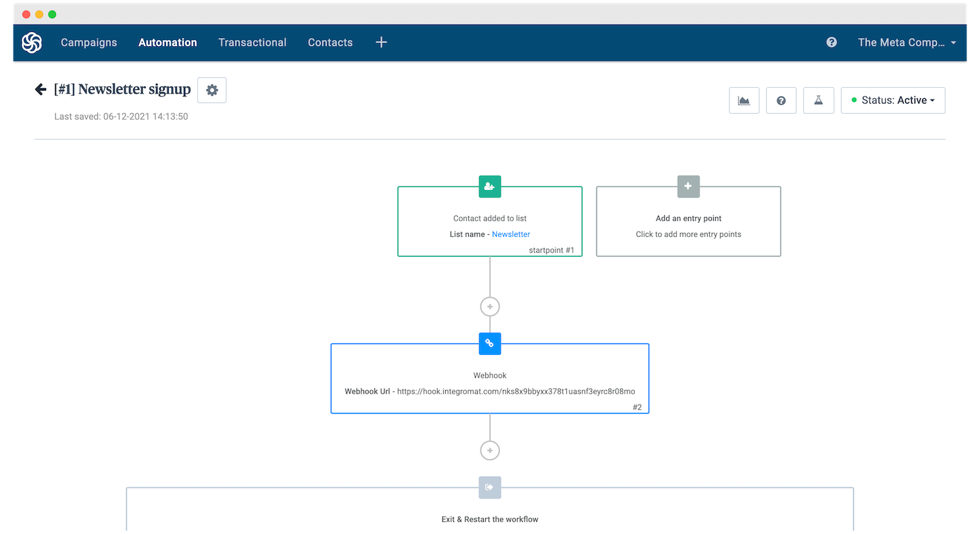The height and width of the screenshot is (534, 980).
Task: Click the green contact-added entry icon
Action: pos(490,186)
